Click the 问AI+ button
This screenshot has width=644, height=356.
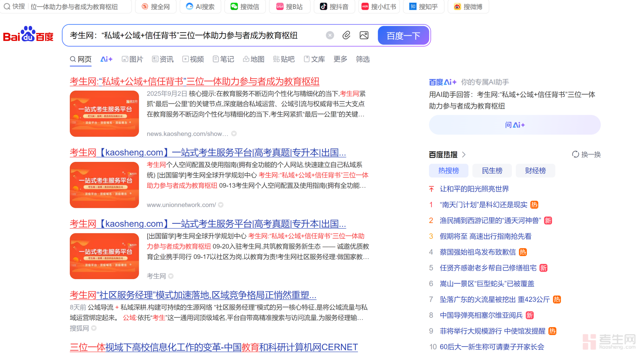[x=515, y=125]
